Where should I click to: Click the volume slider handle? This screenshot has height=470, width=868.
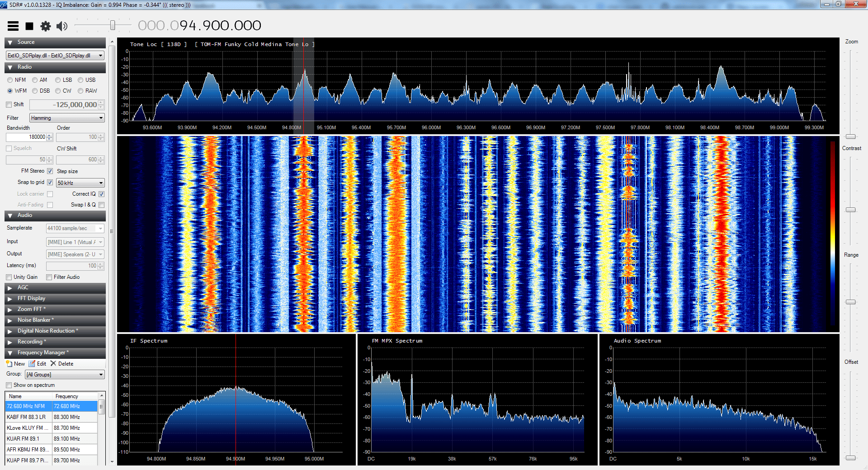[x=113, y=25]
